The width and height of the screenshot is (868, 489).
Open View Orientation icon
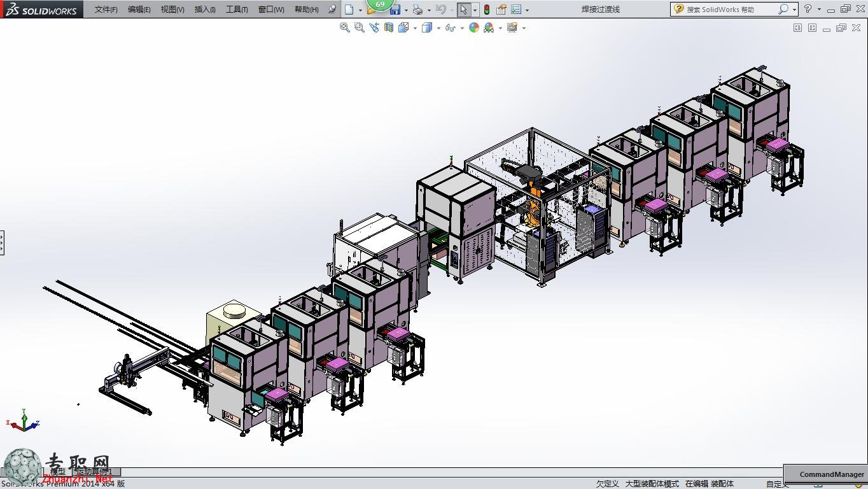point(403,27)
